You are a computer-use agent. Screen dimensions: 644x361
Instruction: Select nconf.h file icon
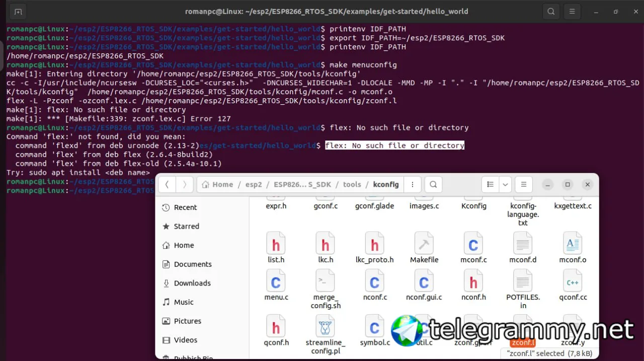(x=473, y=281)
